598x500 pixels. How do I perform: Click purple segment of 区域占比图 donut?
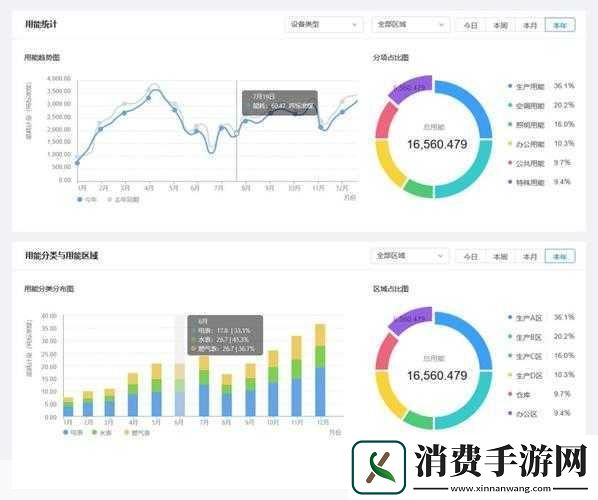411,320
